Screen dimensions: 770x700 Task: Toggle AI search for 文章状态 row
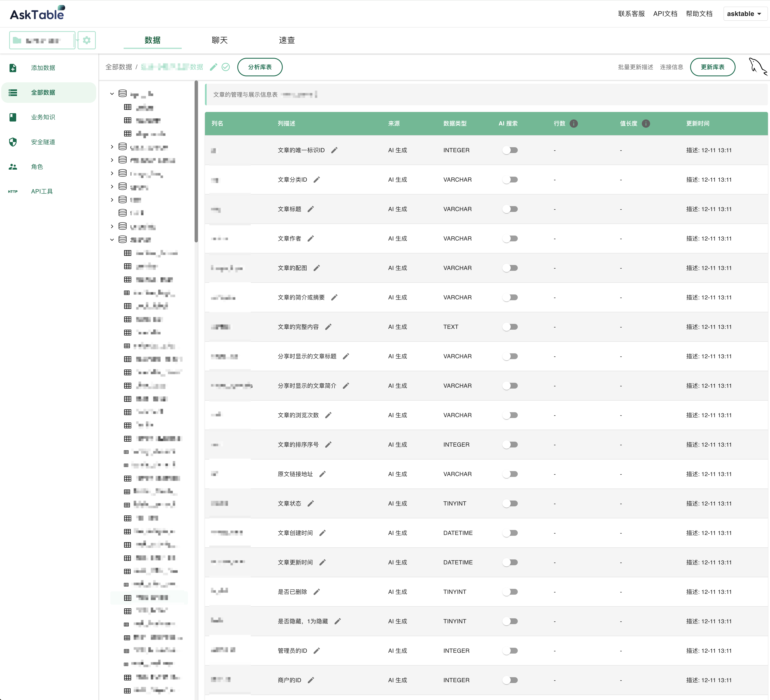pos(510,503)
